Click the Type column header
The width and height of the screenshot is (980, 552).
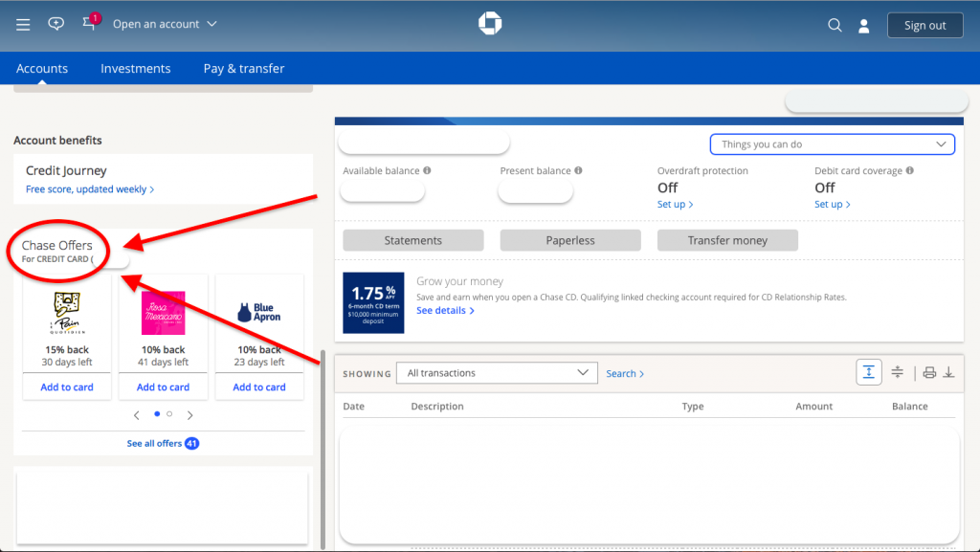pyautogui.click(x=693, y=406)
